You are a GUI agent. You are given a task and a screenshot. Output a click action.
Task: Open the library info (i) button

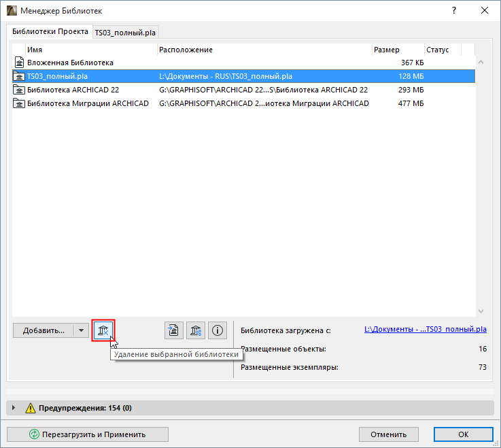pyautogui.click(x=218, y=330)
